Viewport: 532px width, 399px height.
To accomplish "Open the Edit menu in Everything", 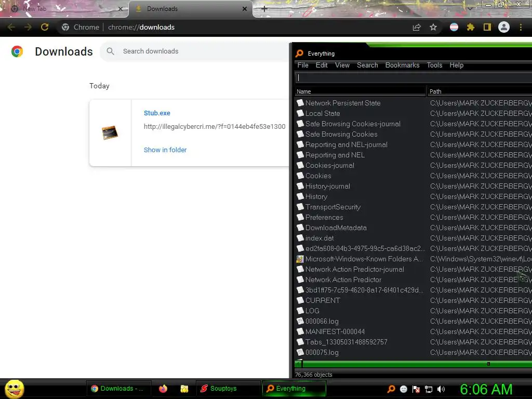I will click(x=322, y=65).
